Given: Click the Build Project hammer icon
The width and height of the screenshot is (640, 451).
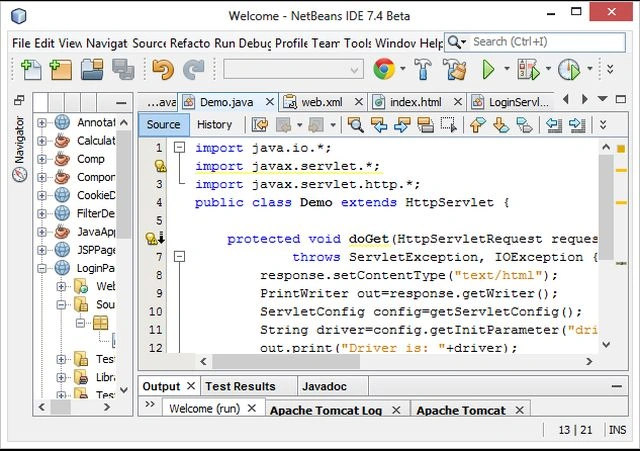Looking at the screenshot, I should click(x=423, y=69).
